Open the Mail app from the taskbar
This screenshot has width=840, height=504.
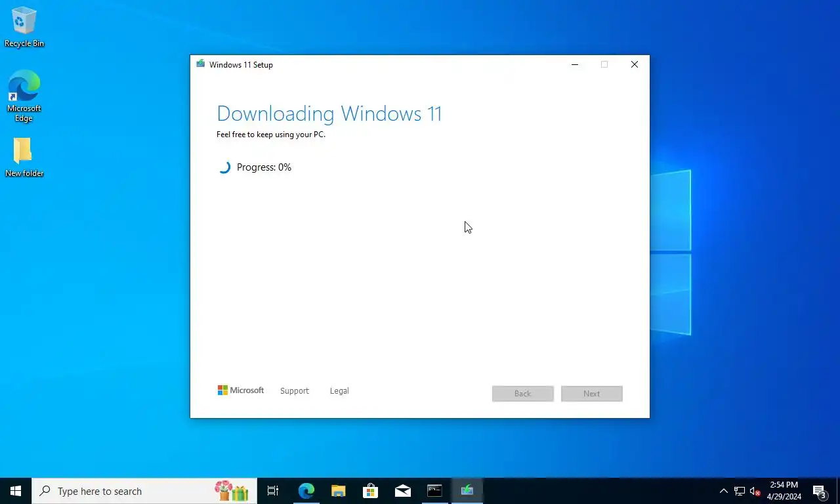tap(403, 491)
